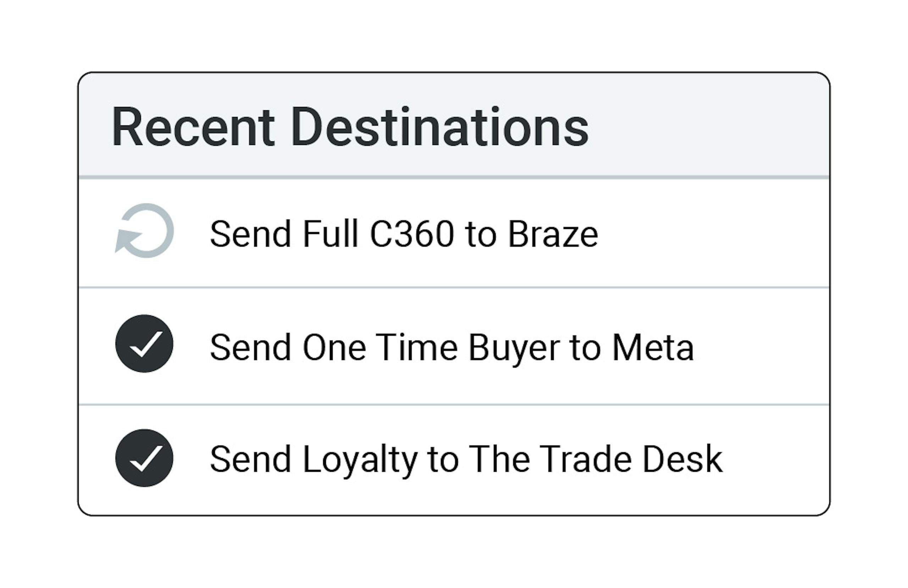Click the completed checkmark icon for Meta
The image size is (908, 588).
144,343
